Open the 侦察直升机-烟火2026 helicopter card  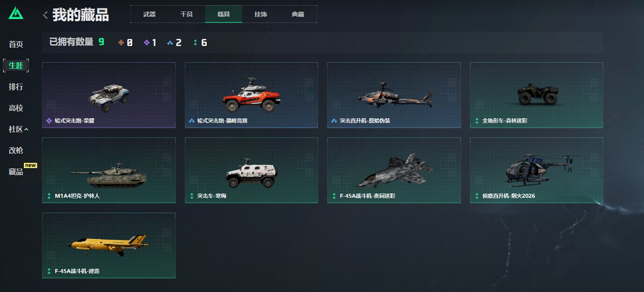(536, 170)
